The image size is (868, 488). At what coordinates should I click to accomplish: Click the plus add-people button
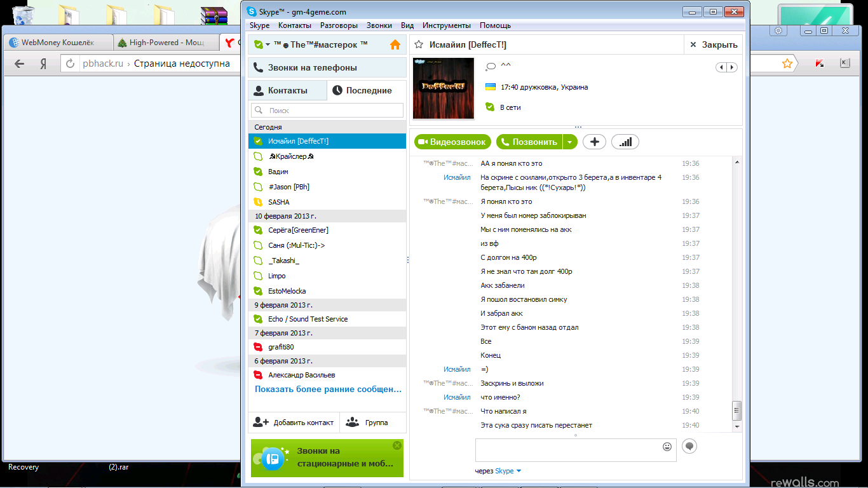(x=594, y=142)
